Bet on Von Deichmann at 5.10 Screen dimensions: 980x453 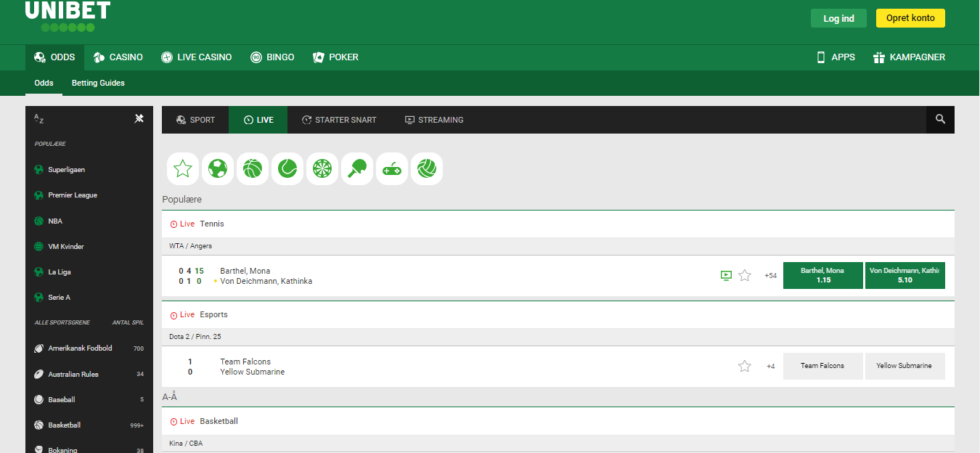coord(905,275)
